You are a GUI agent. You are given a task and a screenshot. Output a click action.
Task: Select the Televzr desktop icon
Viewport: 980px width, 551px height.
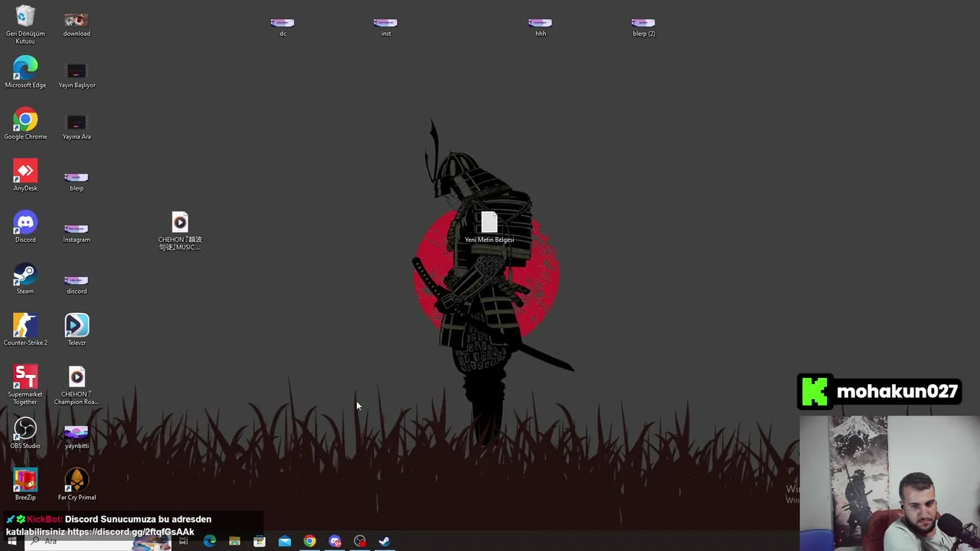(x=77, y=330)
